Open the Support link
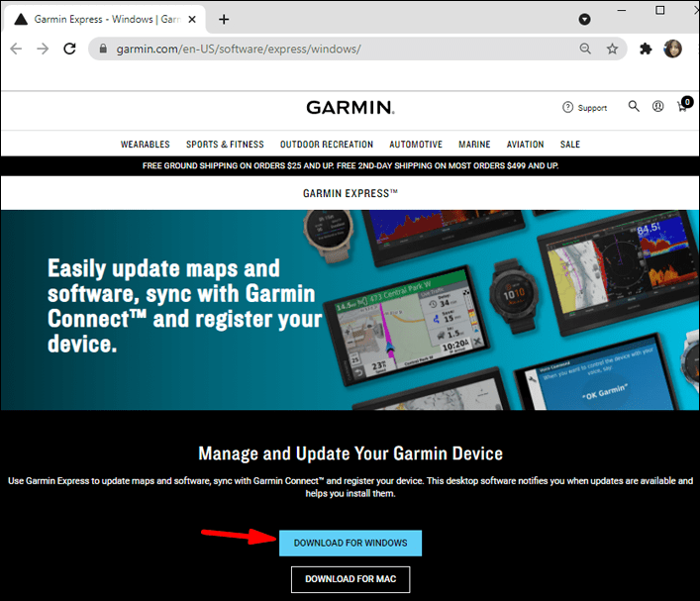This screenshot has width=700, height=601. 585,108
